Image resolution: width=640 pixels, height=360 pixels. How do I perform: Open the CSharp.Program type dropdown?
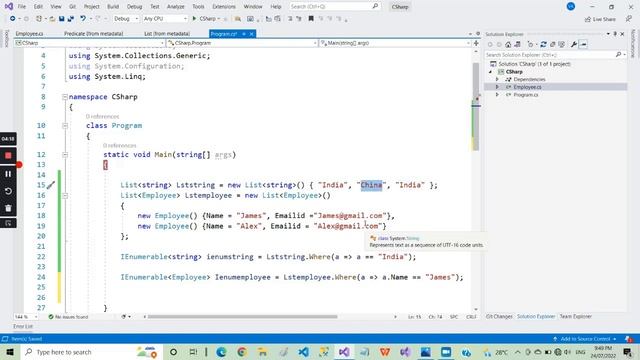point(242,43)
